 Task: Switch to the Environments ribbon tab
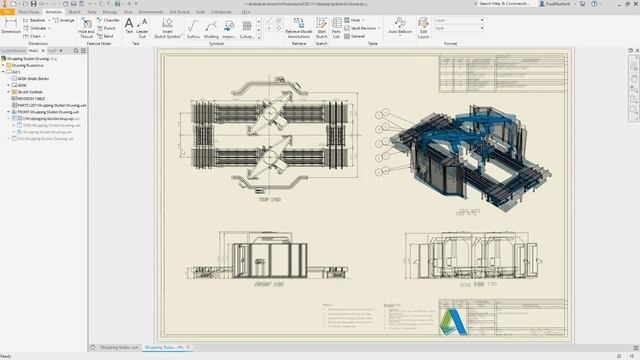[151, 12]
